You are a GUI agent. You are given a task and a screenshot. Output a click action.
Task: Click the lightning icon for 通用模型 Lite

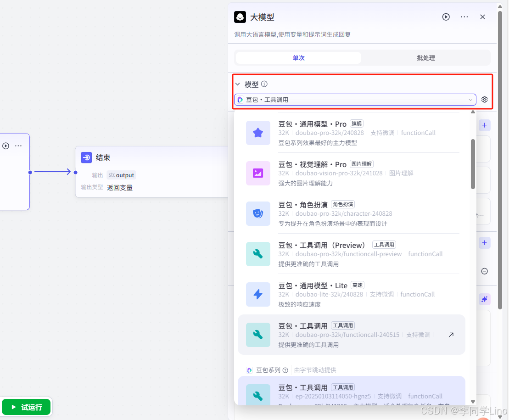pyautogui.click(x=258, y=294)
